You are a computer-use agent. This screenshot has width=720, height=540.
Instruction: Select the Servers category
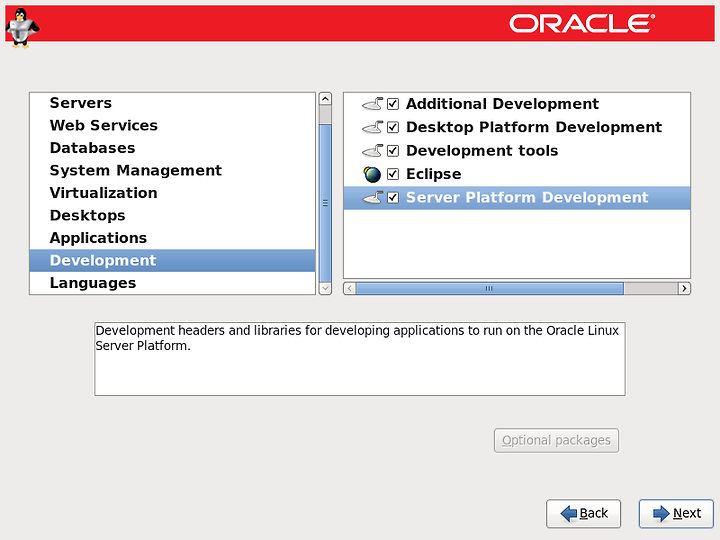tap(172, 103)
